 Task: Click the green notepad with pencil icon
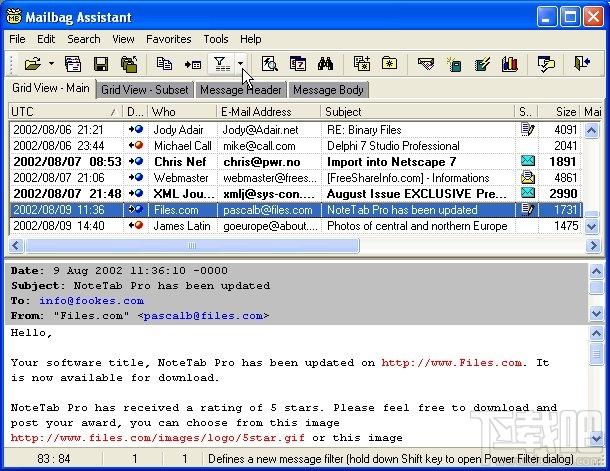tap(482, 64)
